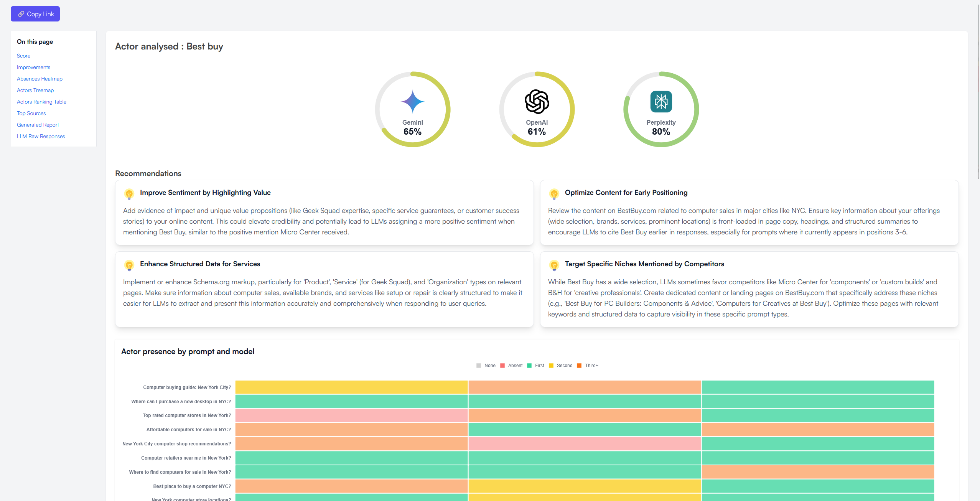Click label Where can I purchase a new desktop in NYC?
The height and width of the screenshot is (501, 980).
click(x=181, y=402)
